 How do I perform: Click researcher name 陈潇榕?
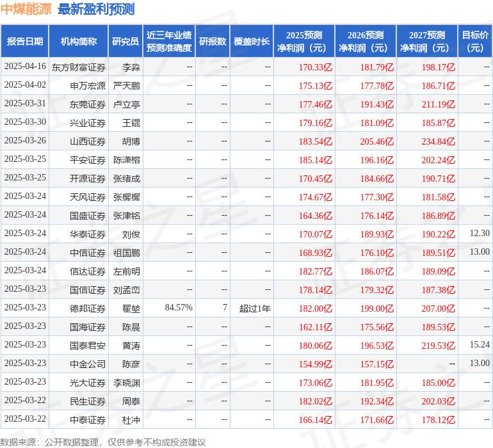[x=127, y=160]
